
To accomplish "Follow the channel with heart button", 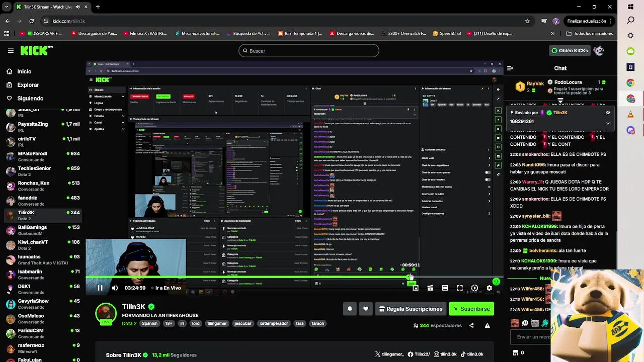I will point(366,309).
